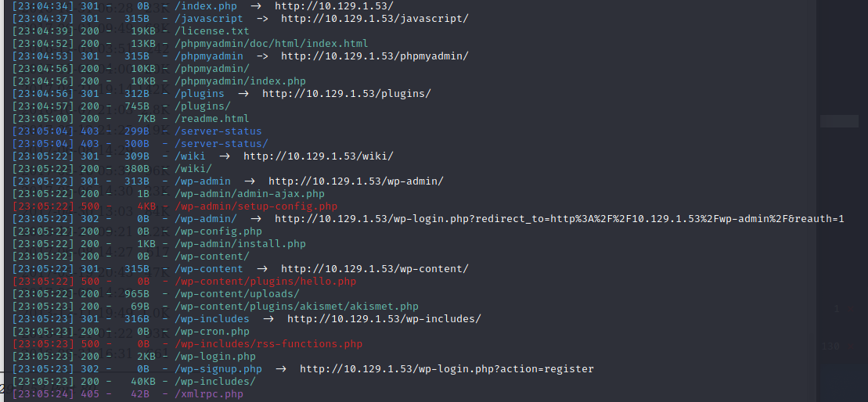Click the /index.php path entry
Screen dimensions: 868x402
205,5
